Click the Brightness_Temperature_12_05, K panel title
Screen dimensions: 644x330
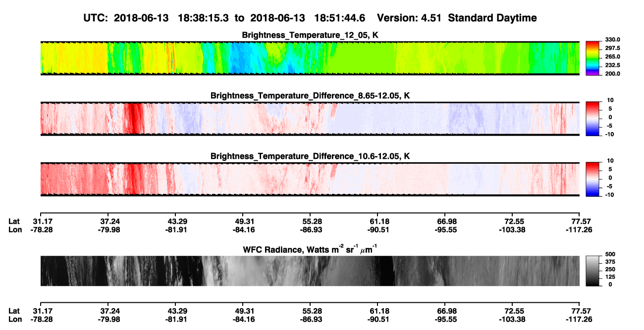310,35
